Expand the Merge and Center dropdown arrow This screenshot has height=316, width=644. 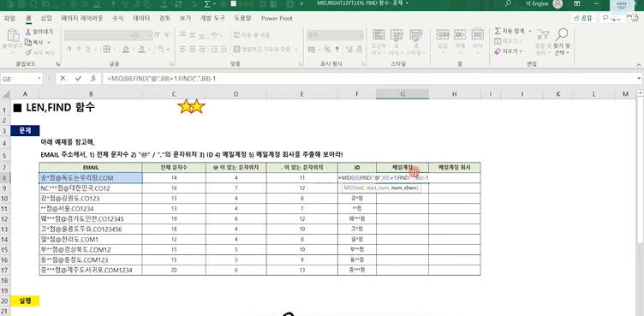coord(296,50)
